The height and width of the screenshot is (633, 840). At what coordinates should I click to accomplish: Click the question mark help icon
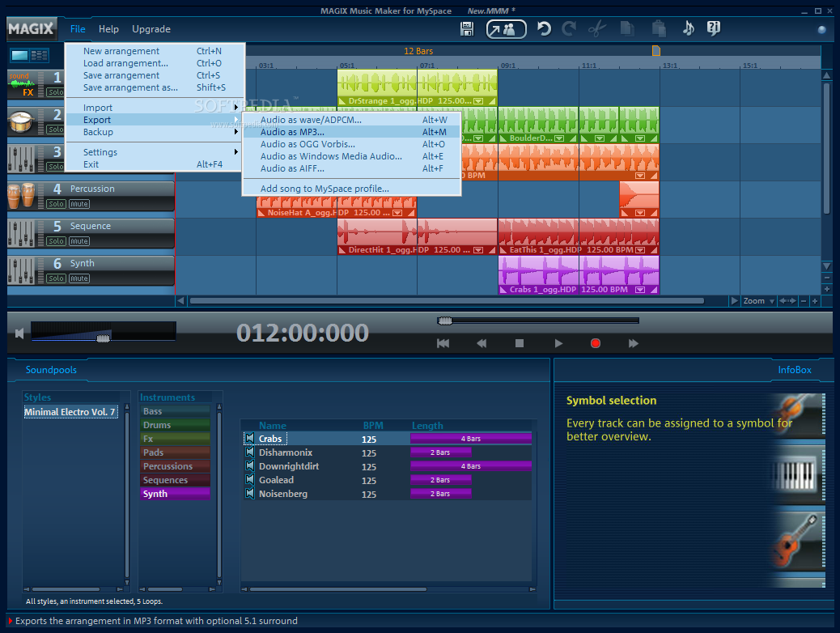(714, 28)
